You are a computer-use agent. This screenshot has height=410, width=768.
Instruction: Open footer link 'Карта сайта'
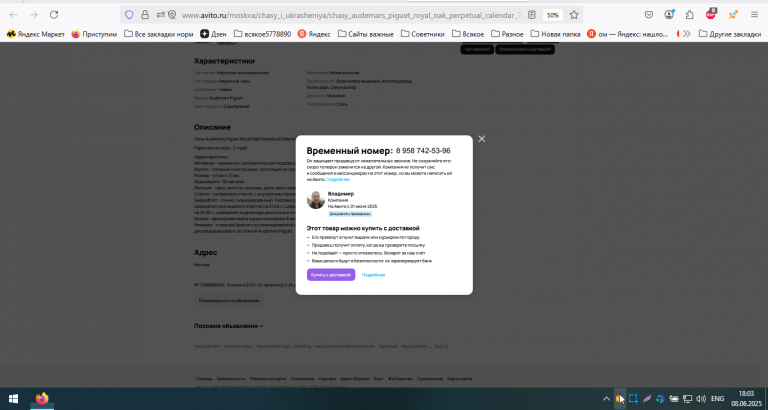460,379
